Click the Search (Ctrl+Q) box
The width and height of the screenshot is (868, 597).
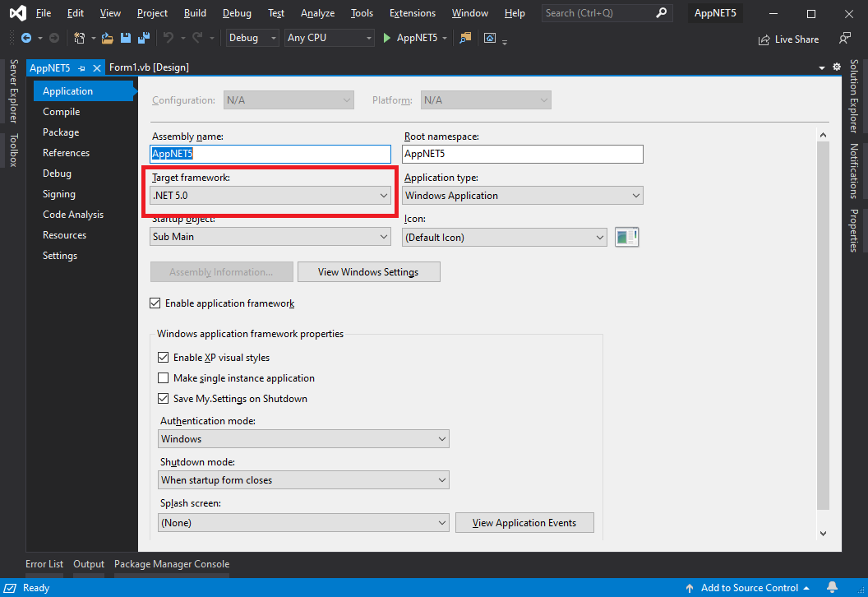[607, 12]
